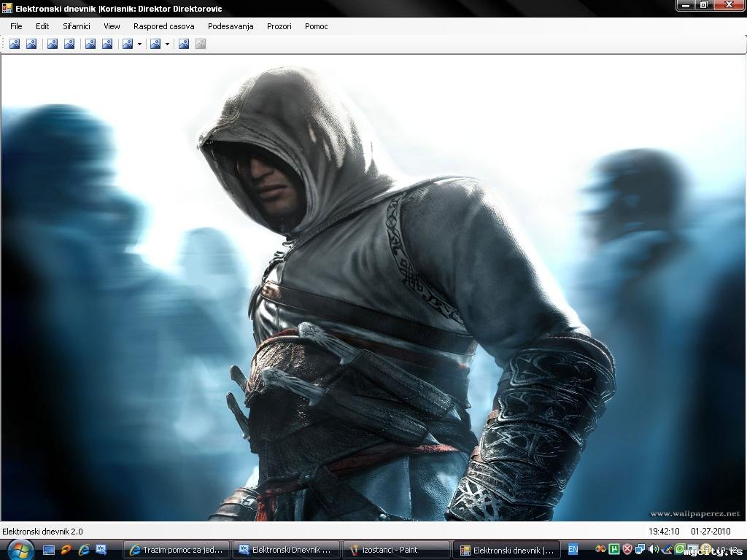Screen dimensions: 747x560
Task: Open Internet Explorer from Quick Launch
Action: coord(84,550)
